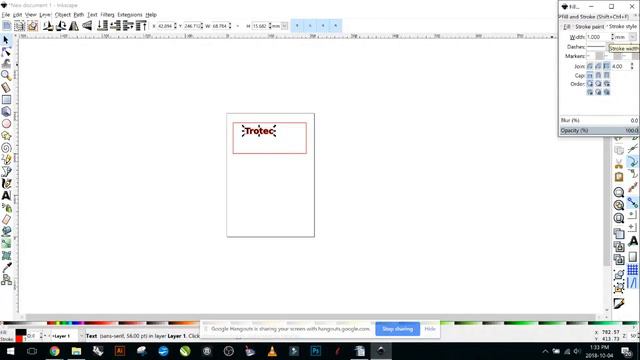Select the Dropper color picker tool

coord(6,268)
